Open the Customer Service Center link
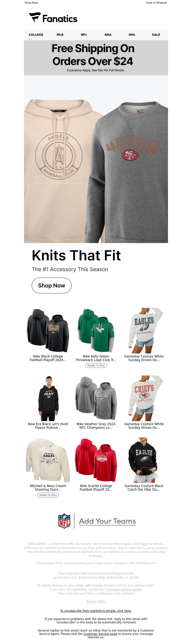 click(124, 589)
